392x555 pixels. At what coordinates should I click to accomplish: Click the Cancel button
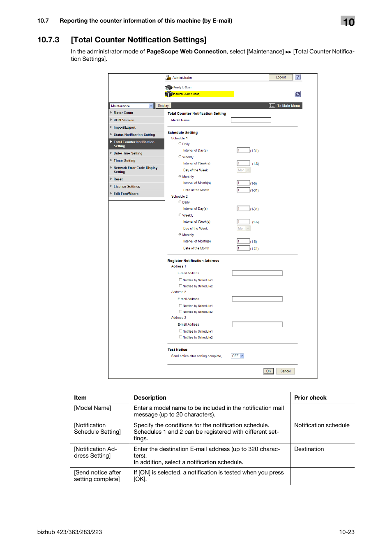tap(286, 371)
